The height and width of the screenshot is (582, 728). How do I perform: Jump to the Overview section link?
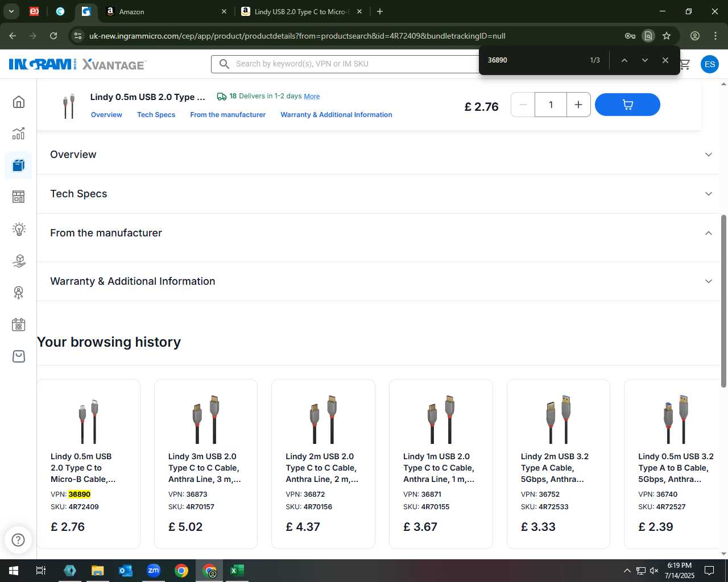(106, 115)
